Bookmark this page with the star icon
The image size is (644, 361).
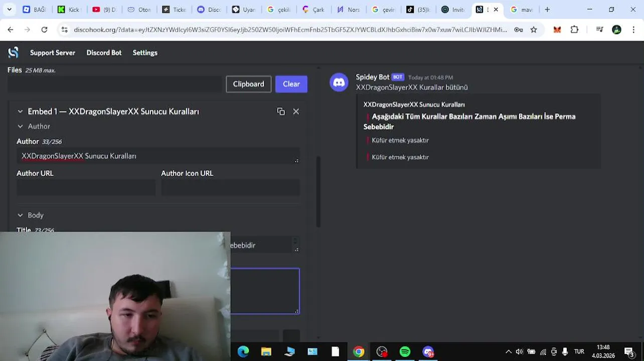pyautogui.click(x=534, y=30)
